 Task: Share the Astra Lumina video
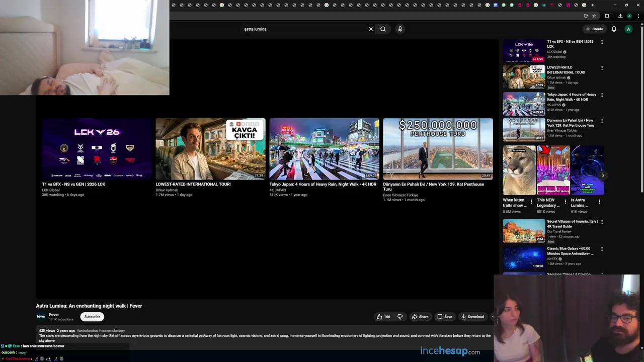click(420, 317)
